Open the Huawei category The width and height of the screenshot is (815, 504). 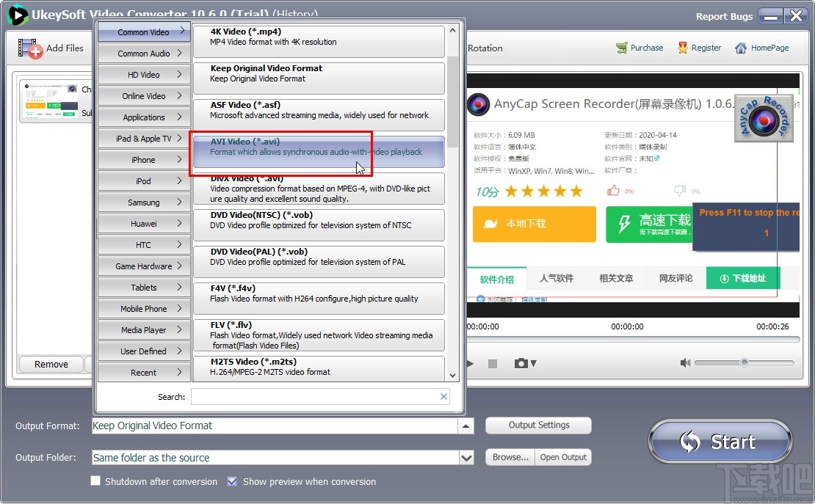coord(144,224)
